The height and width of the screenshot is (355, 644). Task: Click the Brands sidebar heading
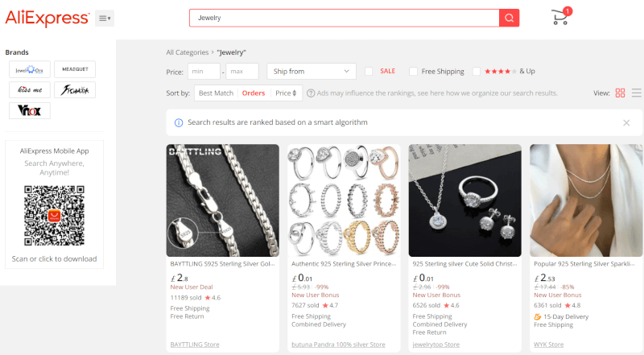[17, 52]
